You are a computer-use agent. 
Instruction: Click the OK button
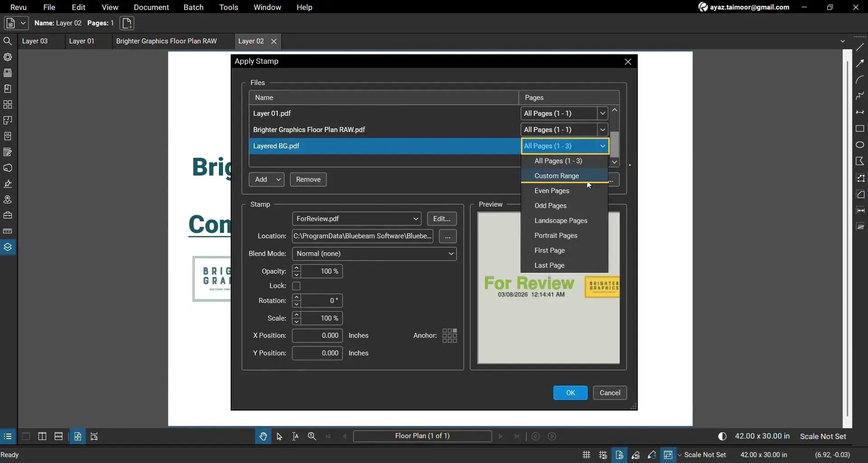click(570, 393)
